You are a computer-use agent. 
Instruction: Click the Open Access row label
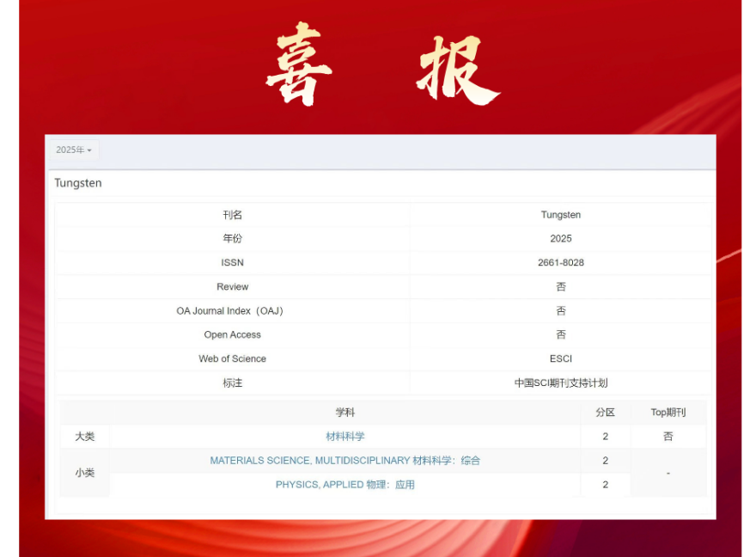tap(232, 334)
